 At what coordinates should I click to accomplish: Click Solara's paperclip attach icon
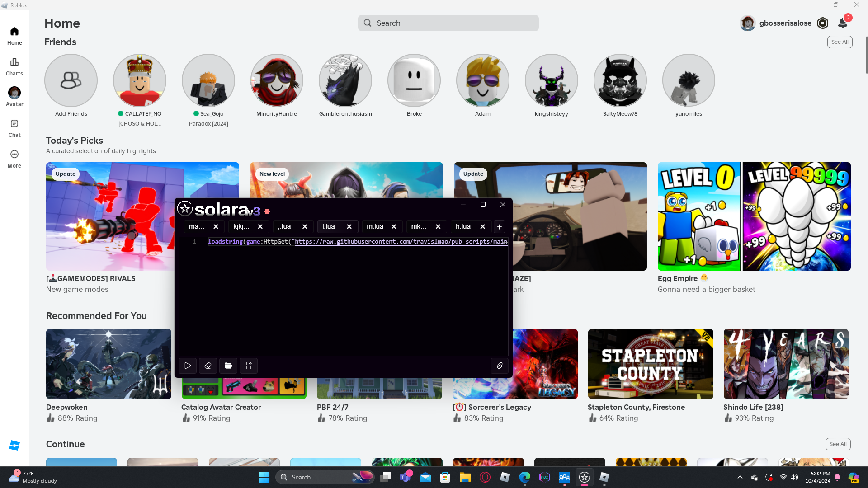[x=500, y=366]
